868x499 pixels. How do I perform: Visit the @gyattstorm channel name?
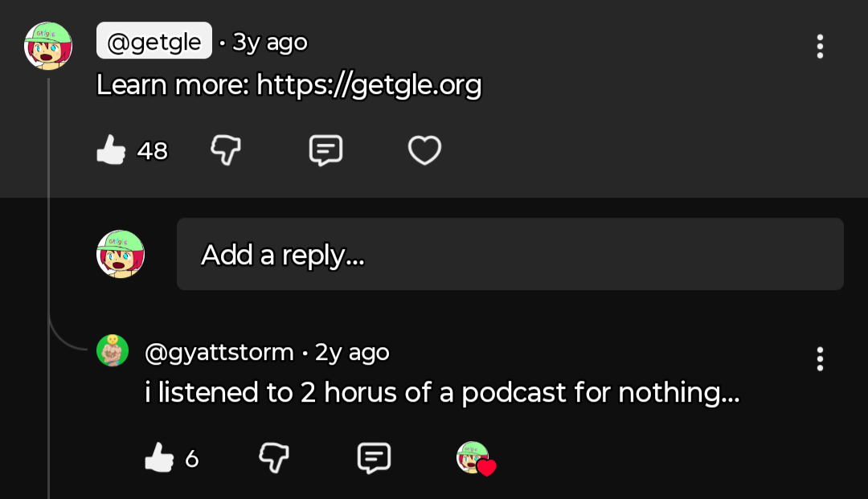(219, 352)
